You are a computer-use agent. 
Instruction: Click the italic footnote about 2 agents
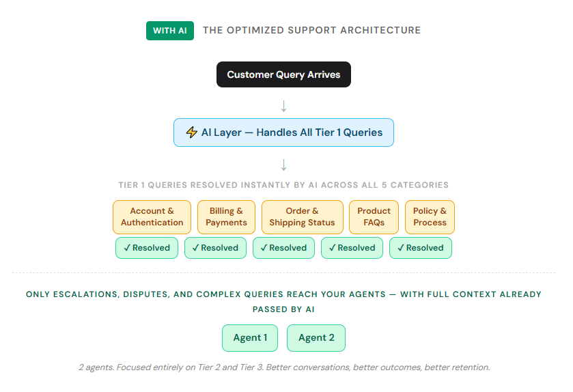[x=283, y=367]
